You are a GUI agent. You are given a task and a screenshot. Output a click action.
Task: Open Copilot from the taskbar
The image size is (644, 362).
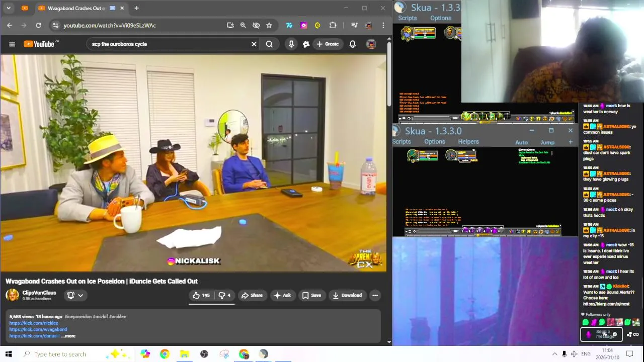(x=145, y=354)
